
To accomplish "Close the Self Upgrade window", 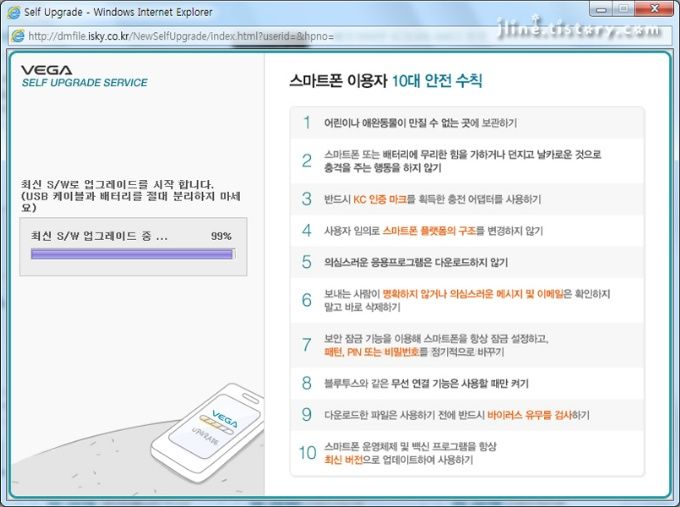I will (654, 9).
